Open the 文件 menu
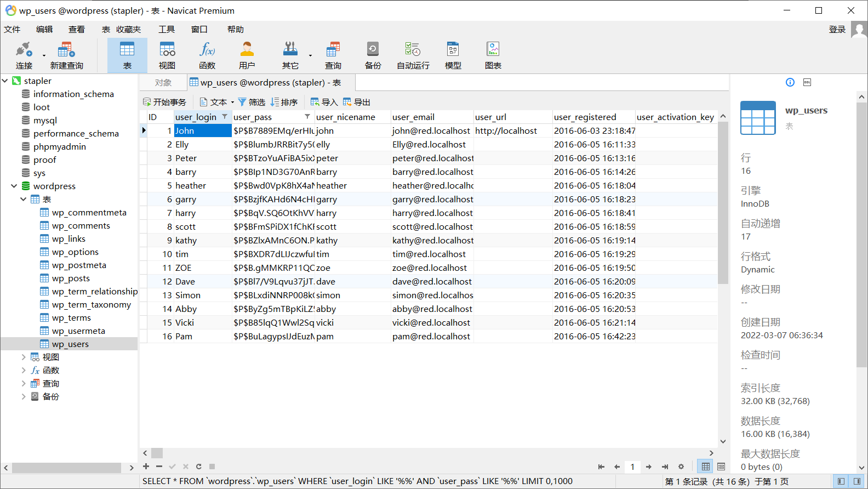868x489 pixels. click(12, 30)
